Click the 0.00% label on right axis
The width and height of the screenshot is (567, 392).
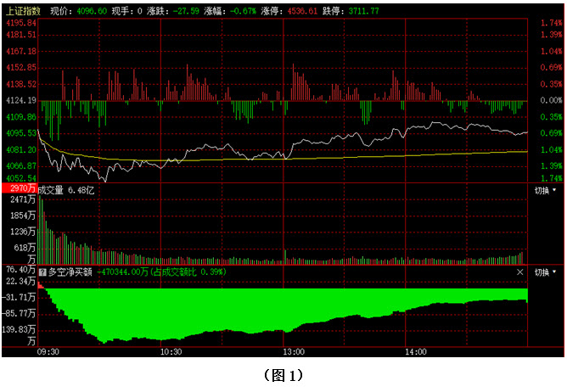pos(550,100)
